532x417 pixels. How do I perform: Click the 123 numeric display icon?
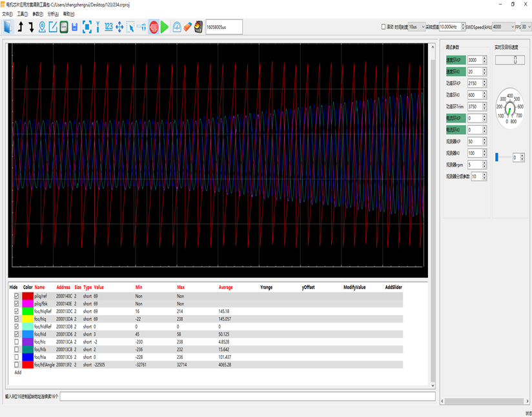pyautogui.click(x=108, y=26)
